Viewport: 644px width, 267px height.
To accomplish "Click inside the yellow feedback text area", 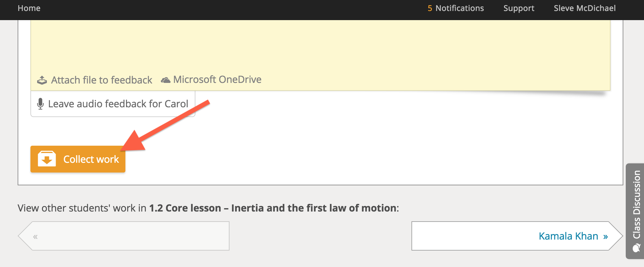I will tap(320, 46).
